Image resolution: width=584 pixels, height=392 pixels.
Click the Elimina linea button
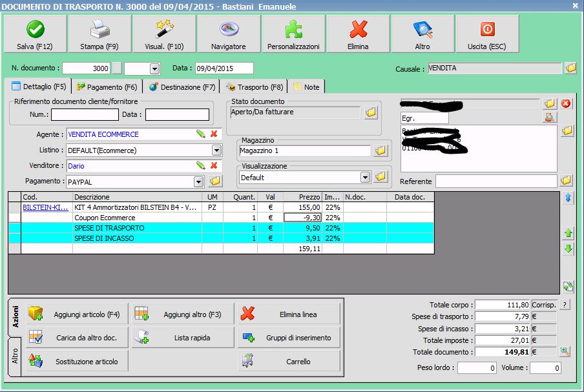pyautogui.click(x=289, y=315)
